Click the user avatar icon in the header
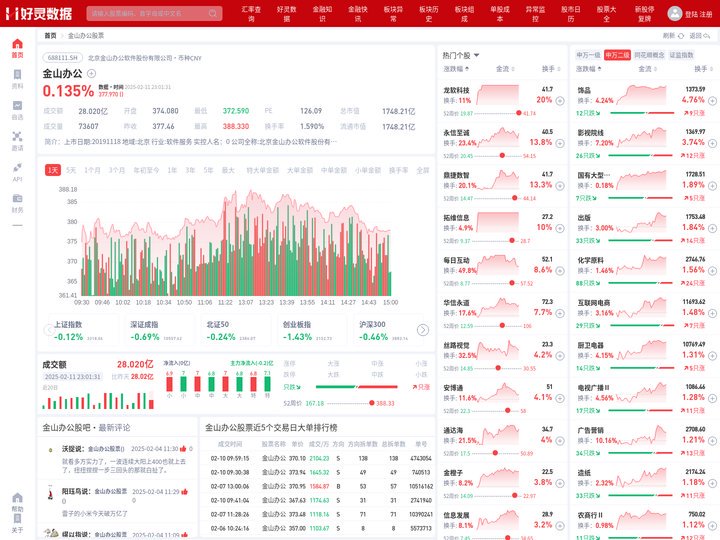The height and width of the screenshot is (540, 720). pos(675,13)
